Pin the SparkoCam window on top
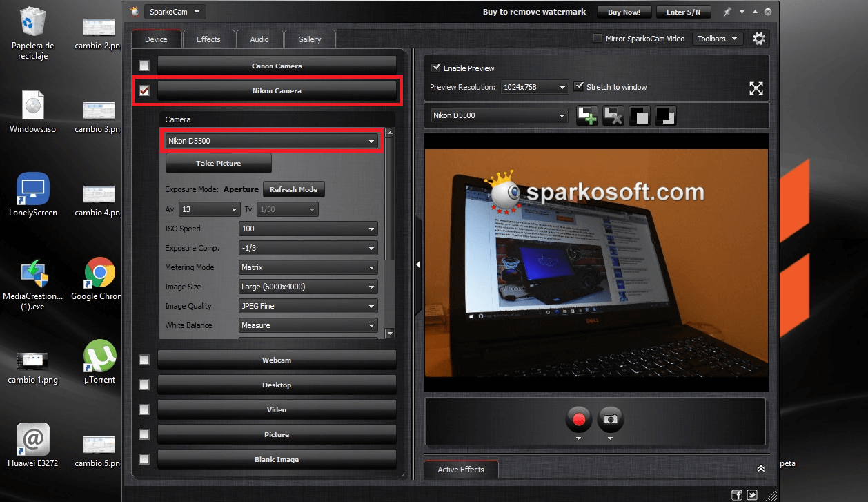This screenshot has height=502, width=868. coord(727,12)
